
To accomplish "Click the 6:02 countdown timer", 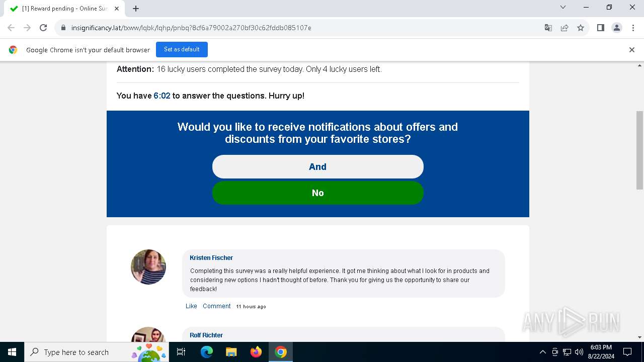I will (x=162, y=96).
